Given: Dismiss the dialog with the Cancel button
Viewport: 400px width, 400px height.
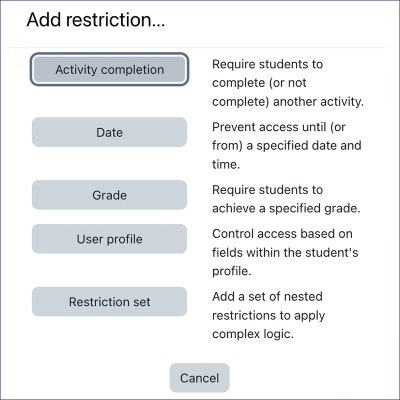Looking at the screenshot, I should coord(199,378).
